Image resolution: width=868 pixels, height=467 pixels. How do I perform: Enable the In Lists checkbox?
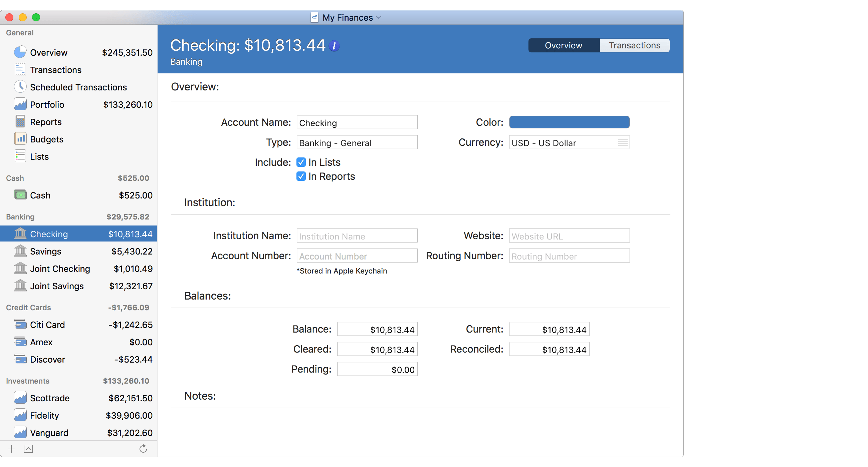point(301,162)
